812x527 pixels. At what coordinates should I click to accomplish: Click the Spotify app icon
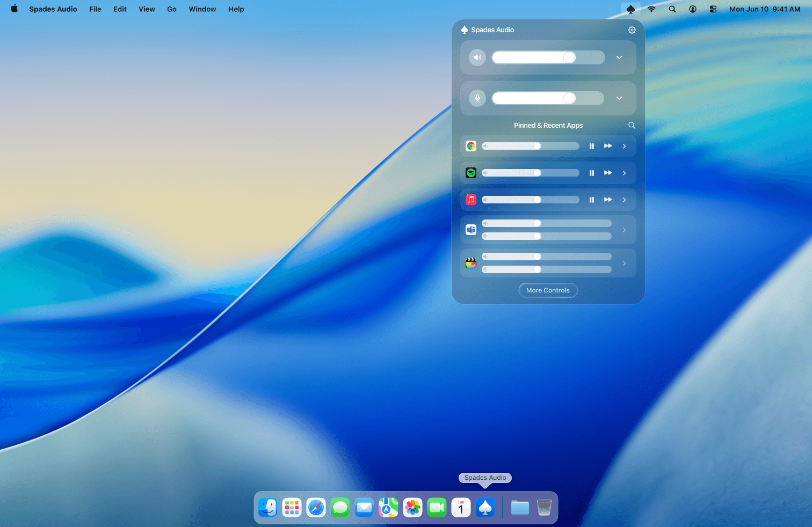pyautogui.click(x=470, y=172)
